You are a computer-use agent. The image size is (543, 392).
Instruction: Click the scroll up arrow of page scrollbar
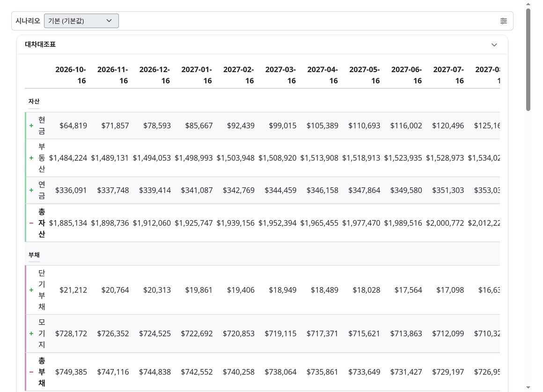pyautogui.click(x=528, y=4)
